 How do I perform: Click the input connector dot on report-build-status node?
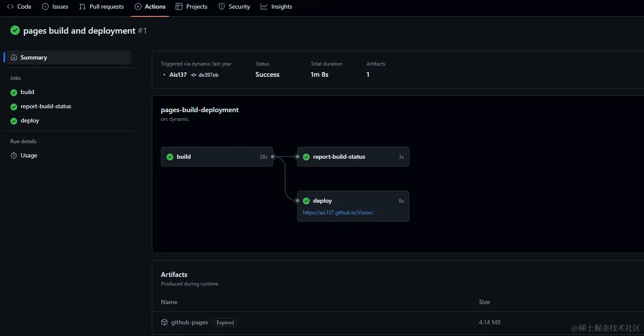click(x=297, y=157)
